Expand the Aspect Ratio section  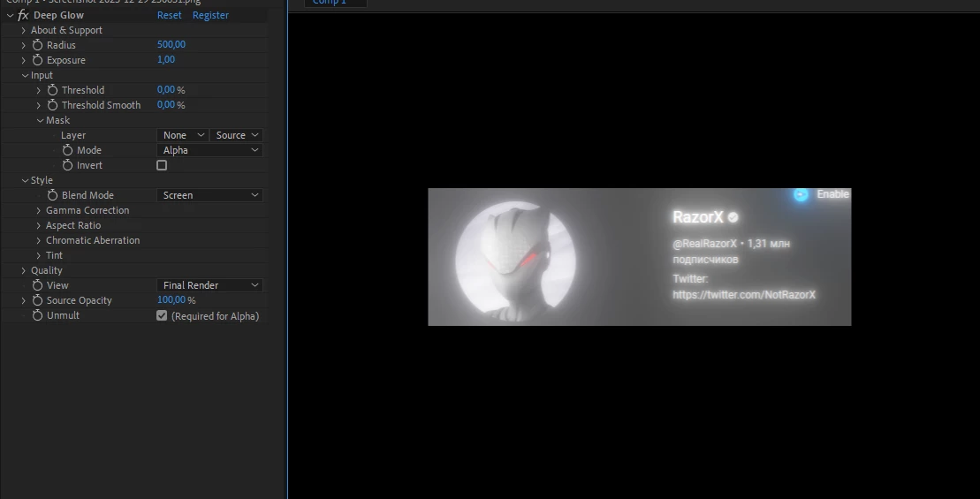click(39, 225)
